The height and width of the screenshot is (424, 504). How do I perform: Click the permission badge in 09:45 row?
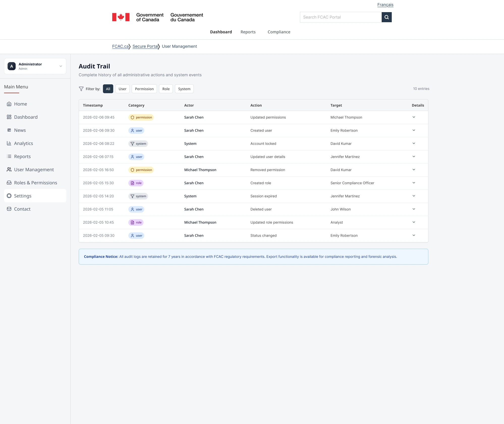tap(141, 117)
